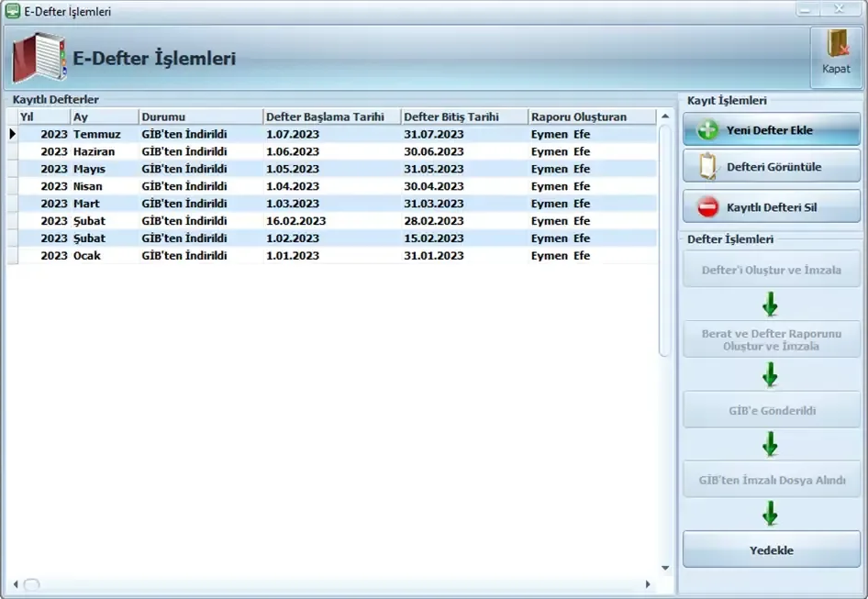Click the horizontal scrollbar left arrow
Screen dimensions: 868x599
(16, 584)
